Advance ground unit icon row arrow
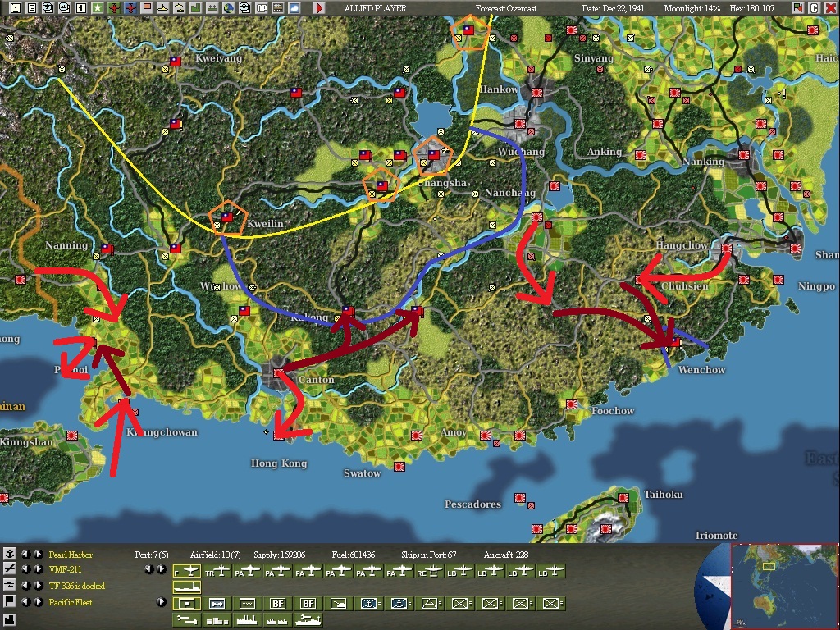Image resolution: width=840 pixels, height=630 pixels. pyautogui.click(x=162, y=601)
